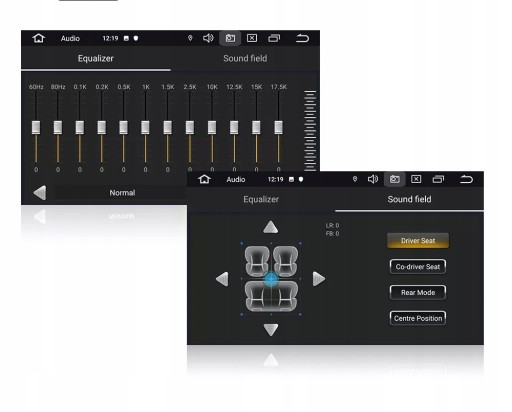
Task: Click the blue balance dot on the seats diagram
Action: point(271,279)
